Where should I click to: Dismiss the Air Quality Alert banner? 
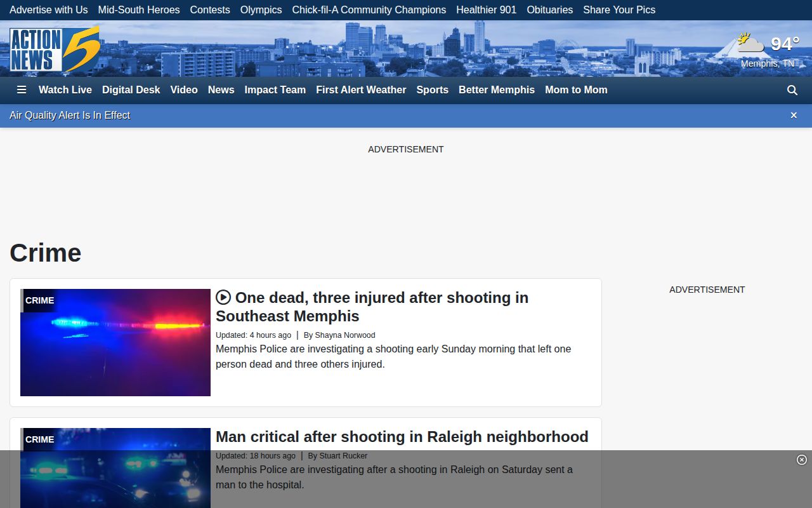[794, 115]
